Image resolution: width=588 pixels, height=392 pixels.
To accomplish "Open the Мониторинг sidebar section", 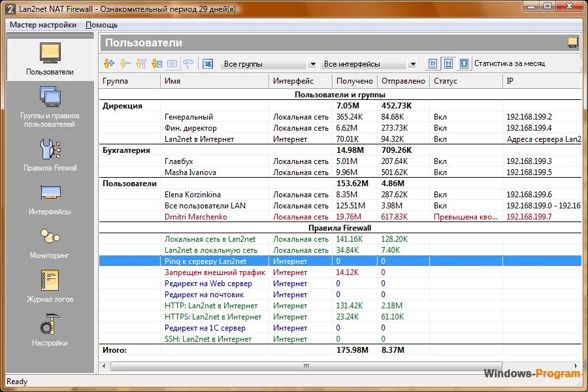I will tap(50, 244).
